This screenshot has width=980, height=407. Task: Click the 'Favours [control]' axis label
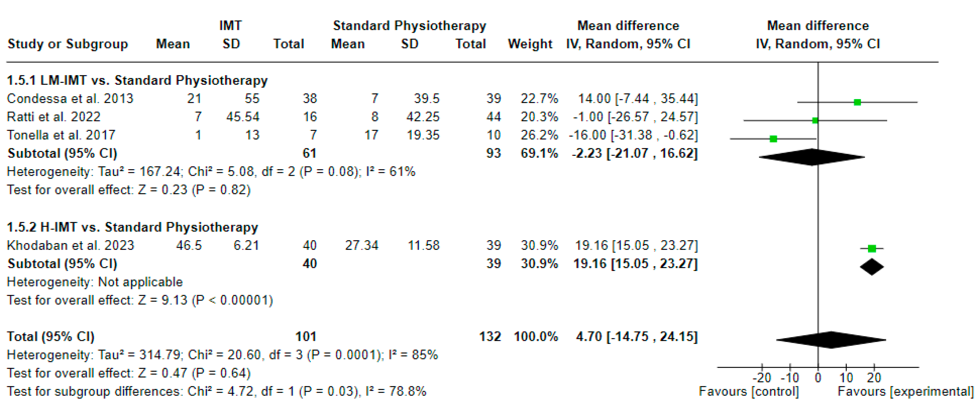pyautogui.click(x=748, y=391)
